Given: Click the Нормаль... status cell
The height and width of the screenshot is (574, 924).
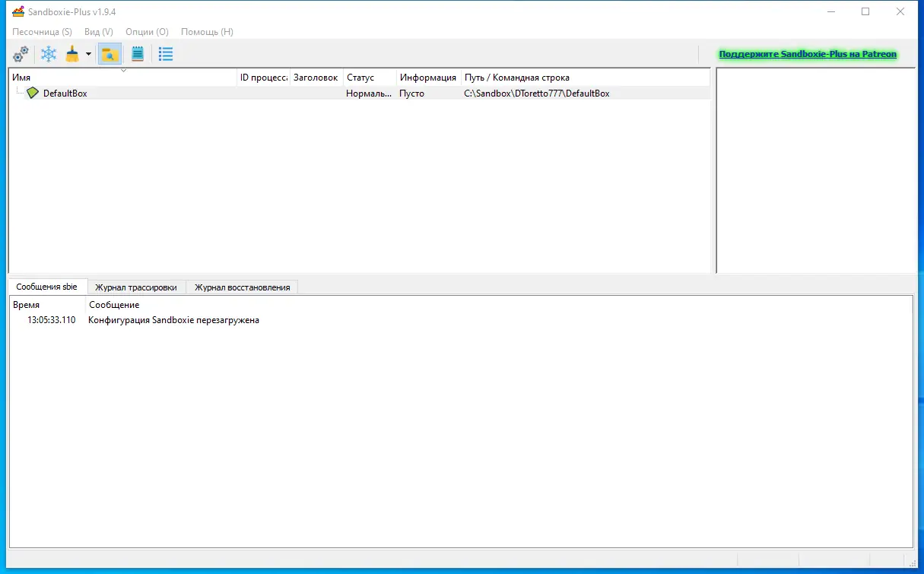Looking at the screenshot, I should pyautogui.click(x=369, y=94).
